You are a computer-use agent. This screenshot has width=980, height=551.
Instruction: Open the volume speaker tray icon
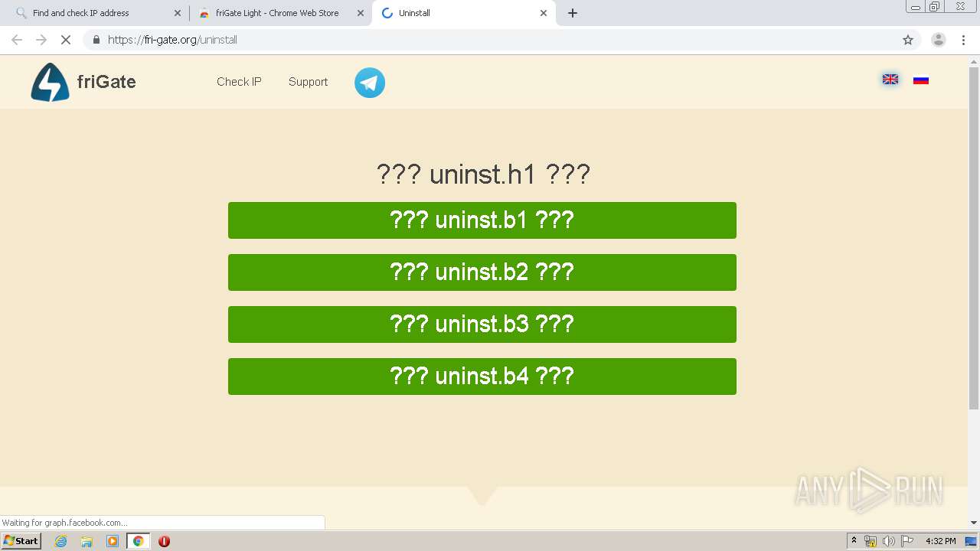pos(888,541)
